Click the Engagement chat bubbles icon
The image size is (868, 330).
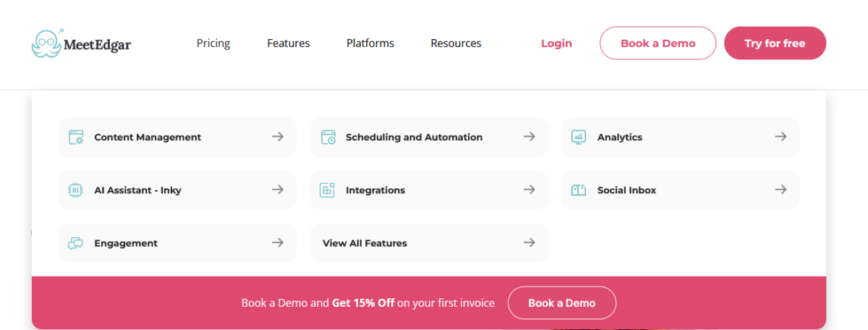click(76, 243)
